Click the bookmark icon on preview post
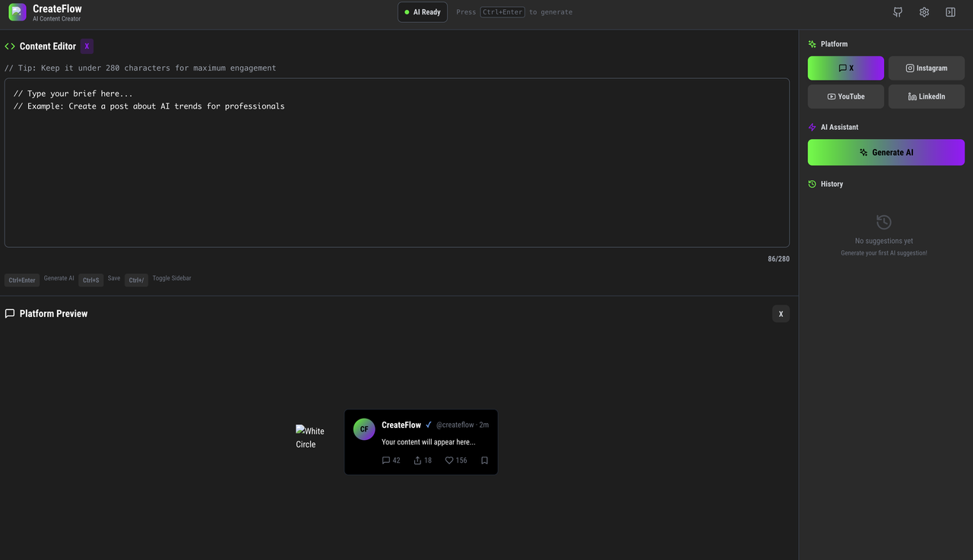973x560 pixels. pos(484,460)
